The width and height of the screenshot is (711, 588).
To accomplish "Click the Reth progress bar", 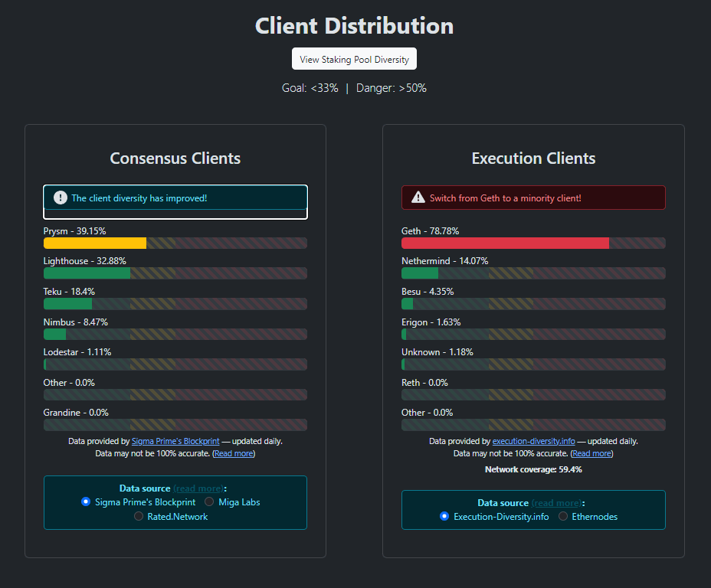I will [533, 394].
